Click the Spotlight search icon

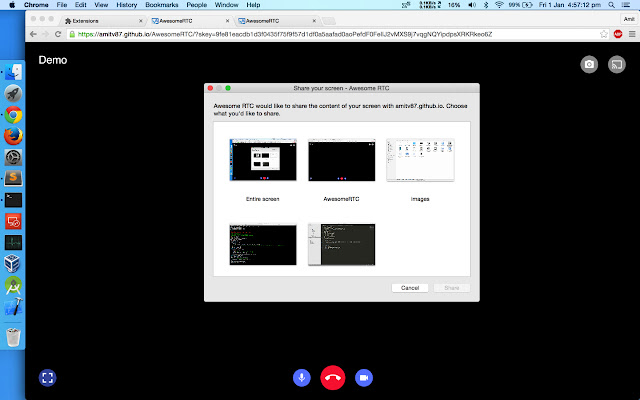(611, 5)
